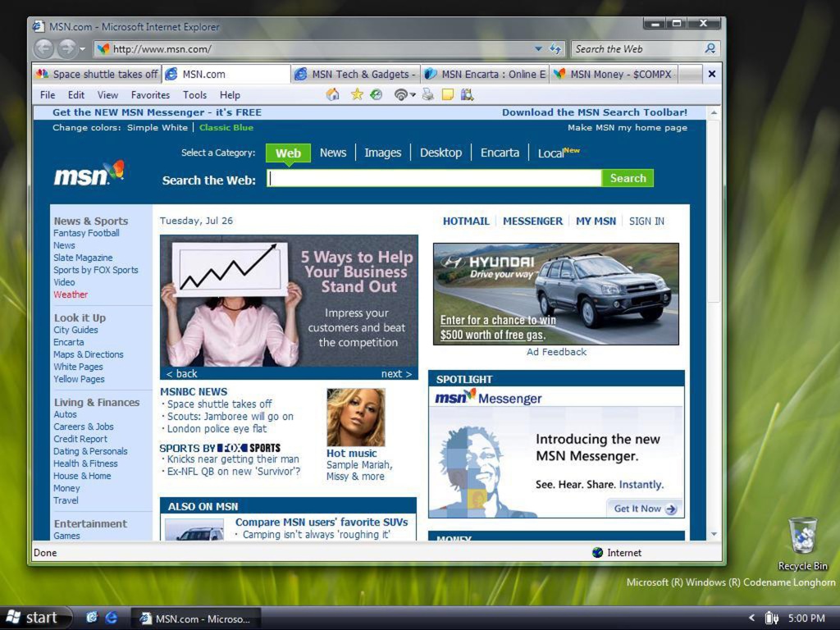The width and height of the screenshot is (840, 630).
Task: Switch page colors to Classic Blue
Action: (x=226, y=127)
